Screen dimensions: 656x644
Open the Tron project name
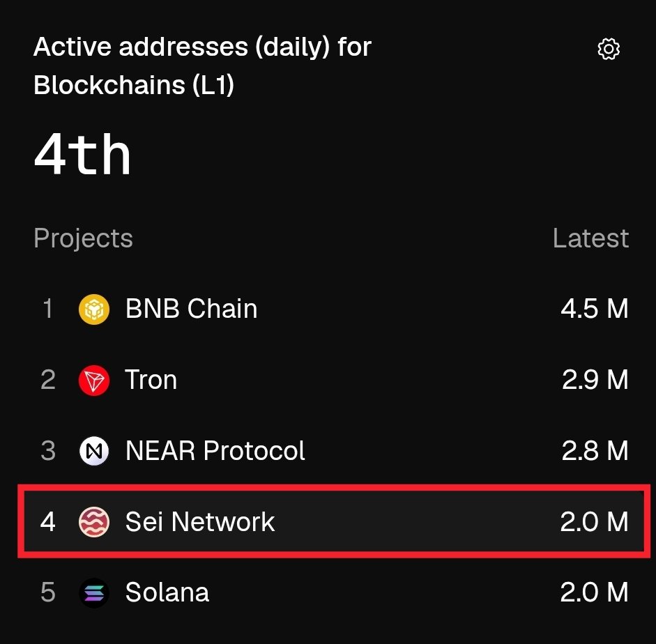click(x=151, y=381)
